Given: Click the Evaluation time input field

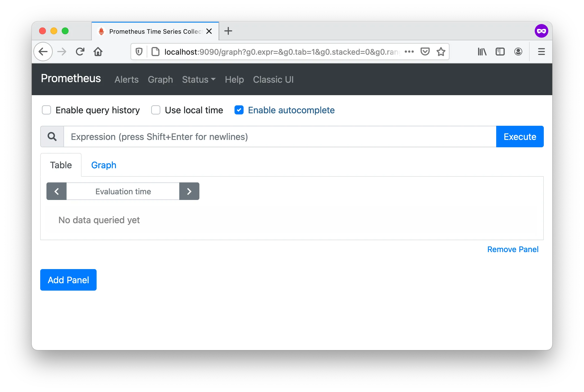Looking at the screenshot, I should click(x=123, y=191).
